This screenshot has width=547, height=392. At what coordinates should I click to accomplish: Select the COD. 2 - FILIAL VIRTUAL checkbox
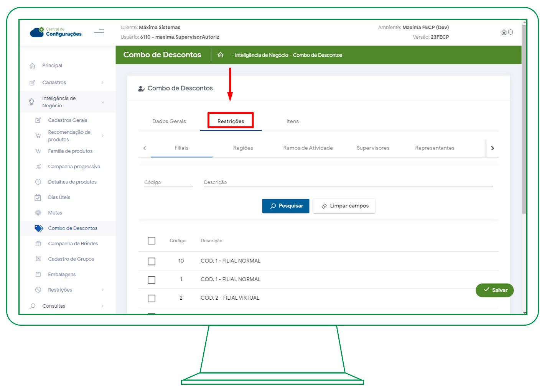pyautogui.click(x=152, y=298)
